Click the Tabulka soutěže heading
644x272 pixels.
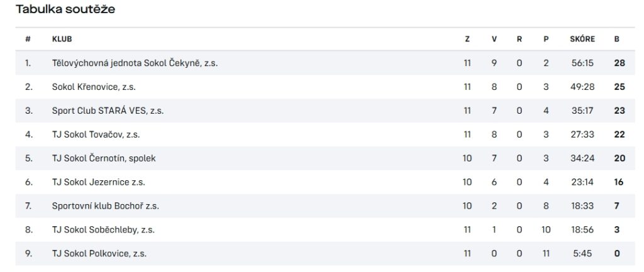[65, 9]
